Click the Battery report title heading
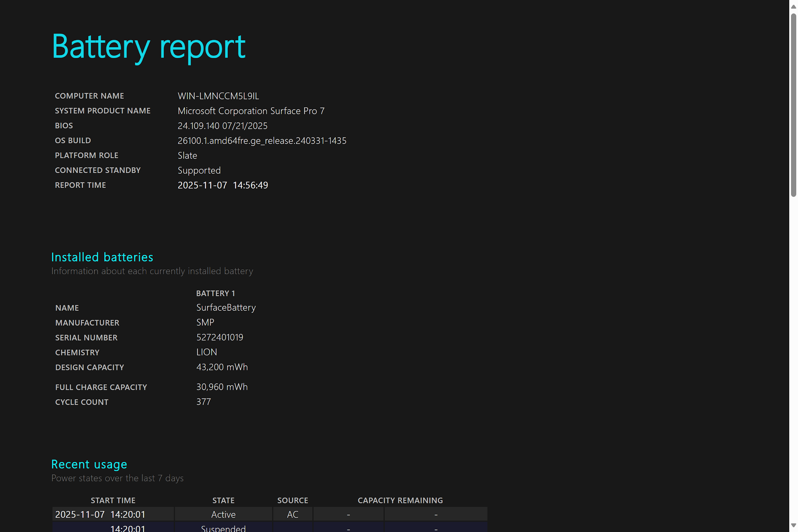798x532 pixels. (x=148, y=46)
